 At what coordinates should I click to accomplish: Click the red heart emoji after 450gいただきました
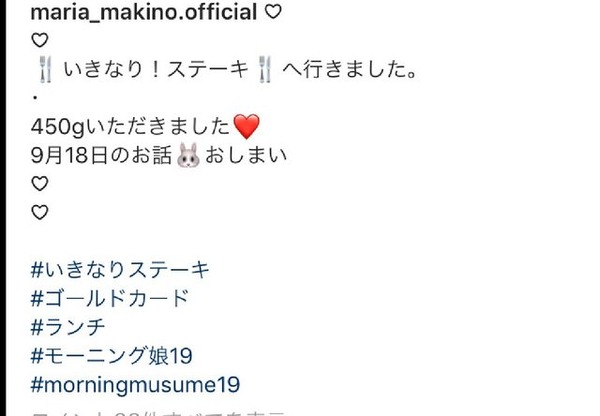[246, 126]
